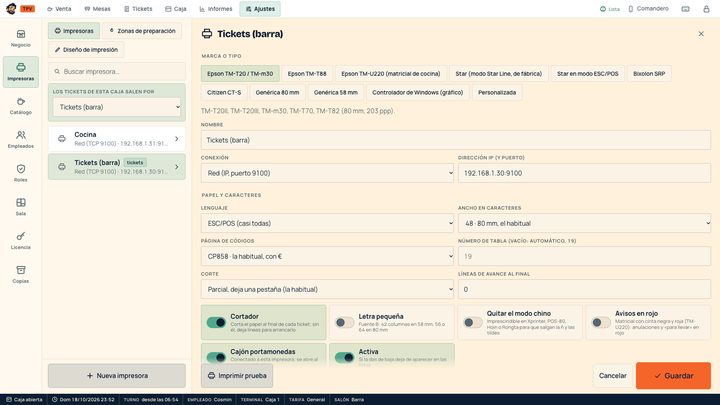Click the Cancelar button

coord(613,376)
